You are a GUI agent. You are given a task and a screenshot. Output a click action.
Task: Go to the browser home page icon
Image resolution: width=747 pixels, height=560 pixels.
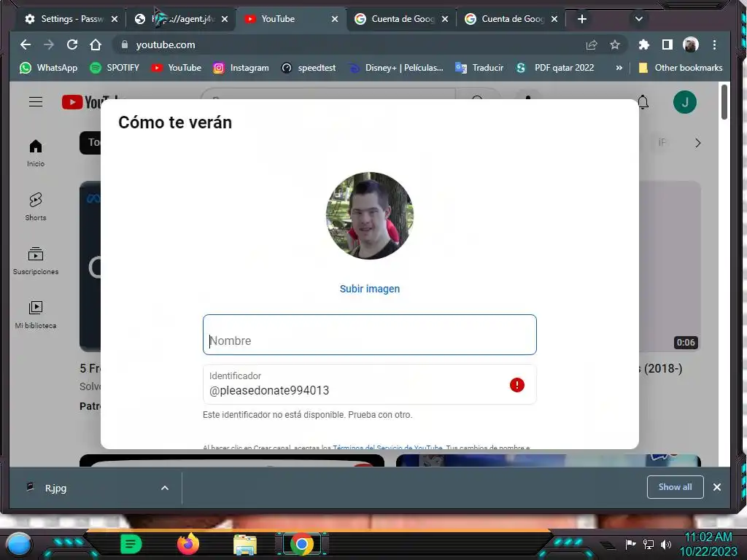96,44
